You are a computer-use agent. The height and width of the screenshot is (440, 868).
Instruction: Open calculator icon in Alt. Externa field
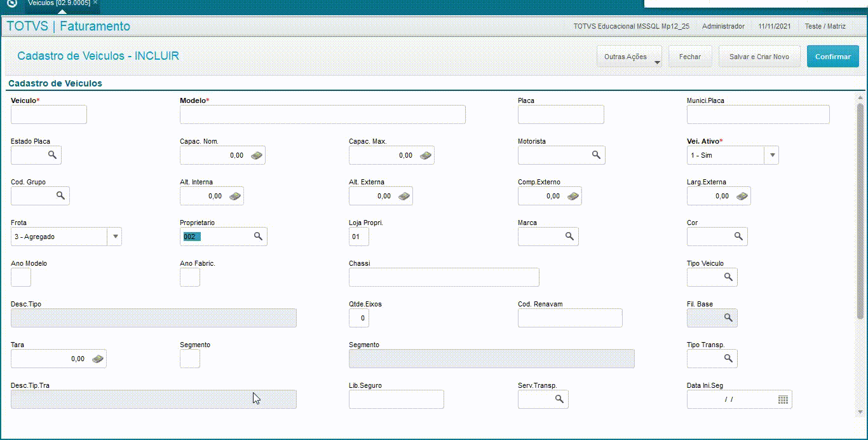[x=403, y=196]
